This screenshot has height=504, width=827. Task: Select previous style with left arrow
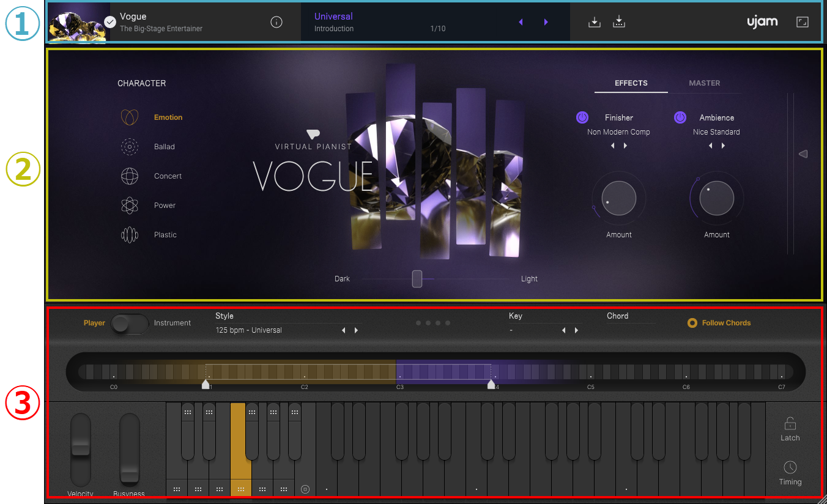344,330
